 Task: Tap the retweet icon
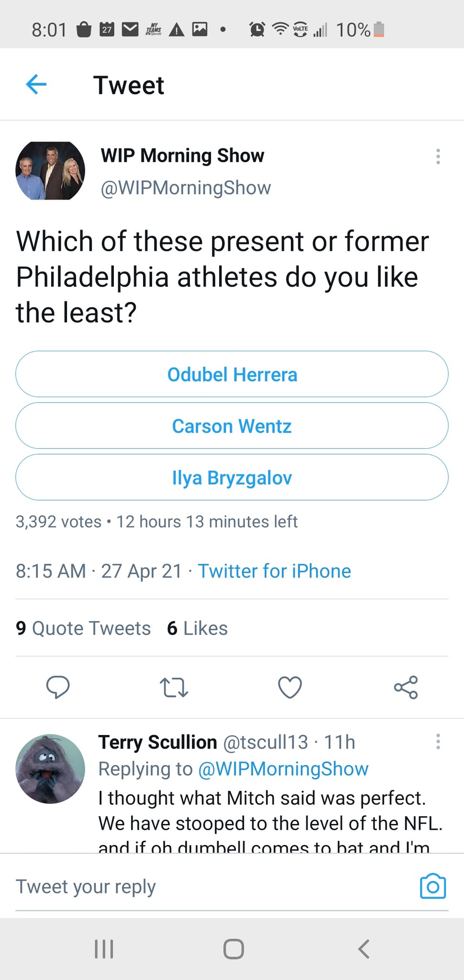[x=174, y=687]
